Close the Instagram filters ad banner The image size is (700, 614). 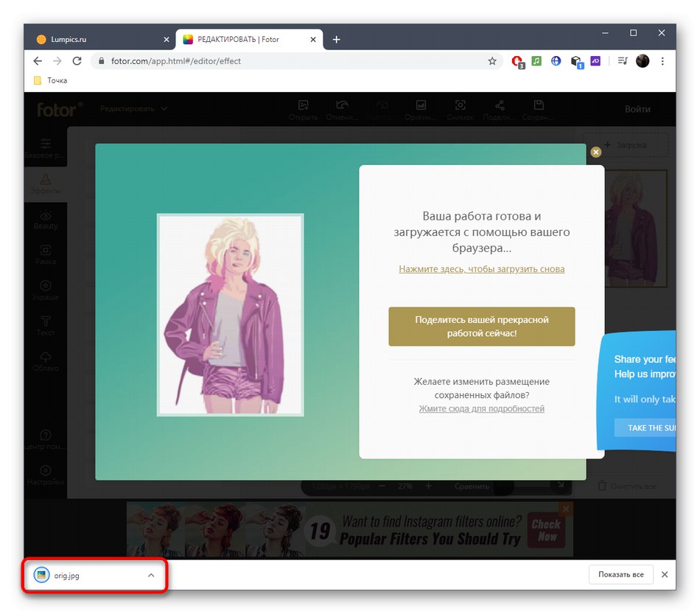click(x=566, y=509)
